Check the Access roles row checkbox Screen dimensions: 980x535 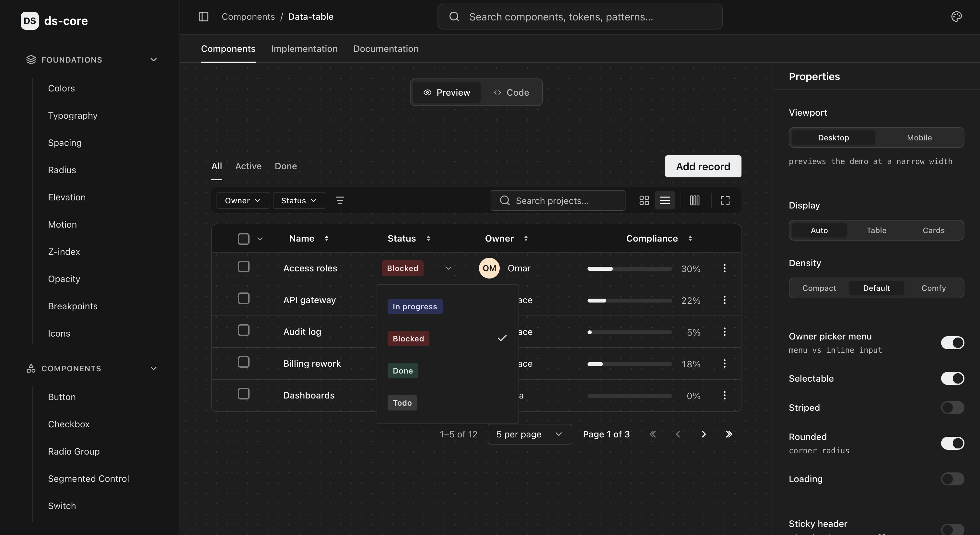point(243,266)
